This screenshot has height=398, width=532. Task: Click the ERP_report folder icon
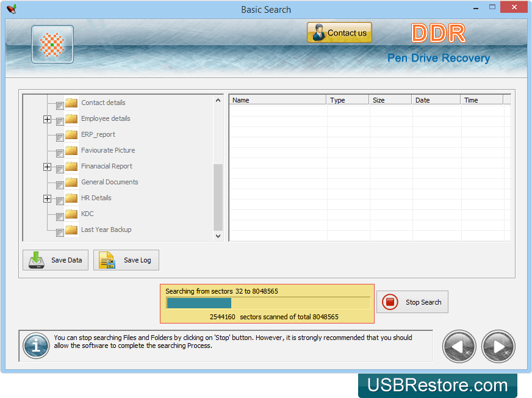point(71,134)
